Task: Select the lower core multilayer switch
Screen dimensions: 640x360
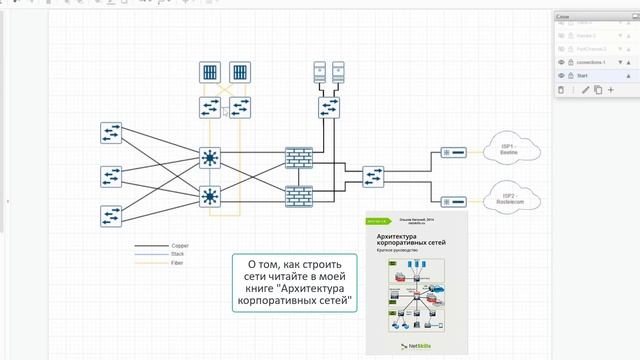Action: click(x=210, y=196)
